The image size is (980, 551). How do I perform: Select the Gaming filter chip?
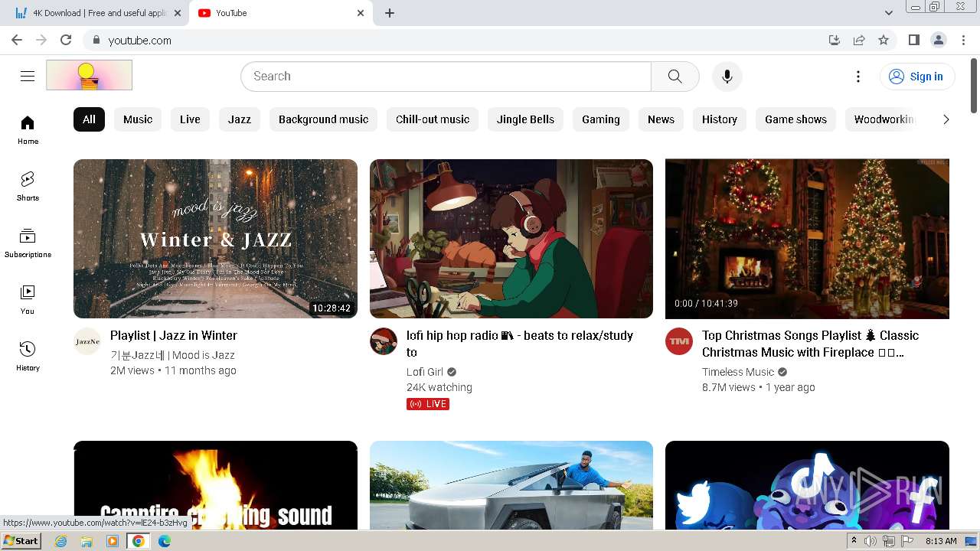601,119
